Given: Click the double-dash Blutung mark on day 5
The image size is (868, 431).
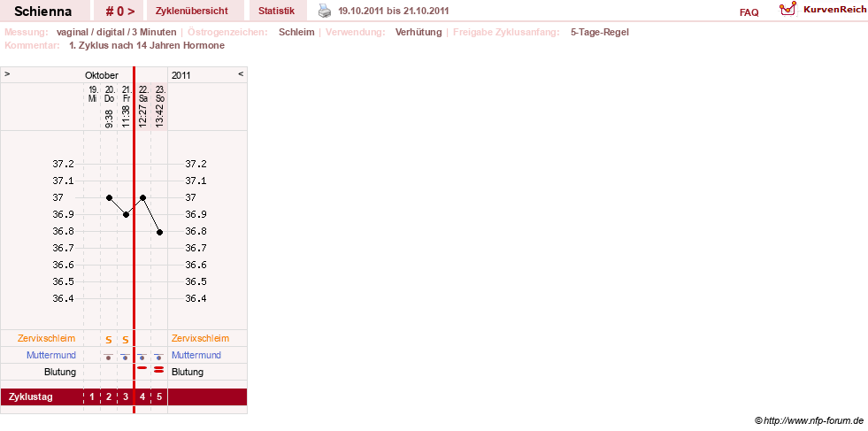Looking at the screenshot, I should 159,370.
